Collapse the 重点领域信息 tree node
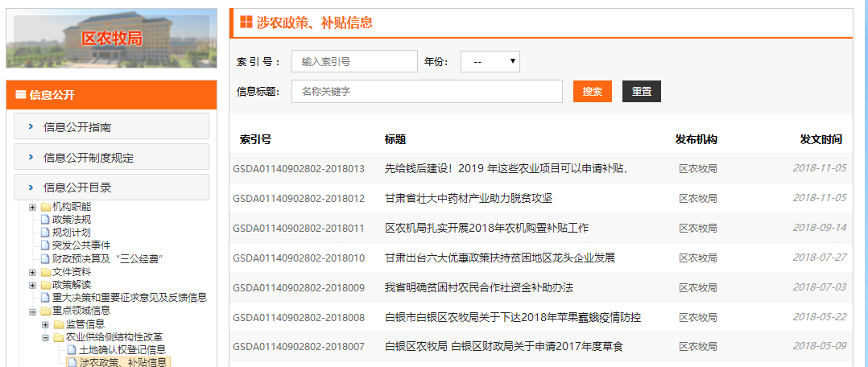The height and width of the screenshot is (367, 868). coord(32,311)
